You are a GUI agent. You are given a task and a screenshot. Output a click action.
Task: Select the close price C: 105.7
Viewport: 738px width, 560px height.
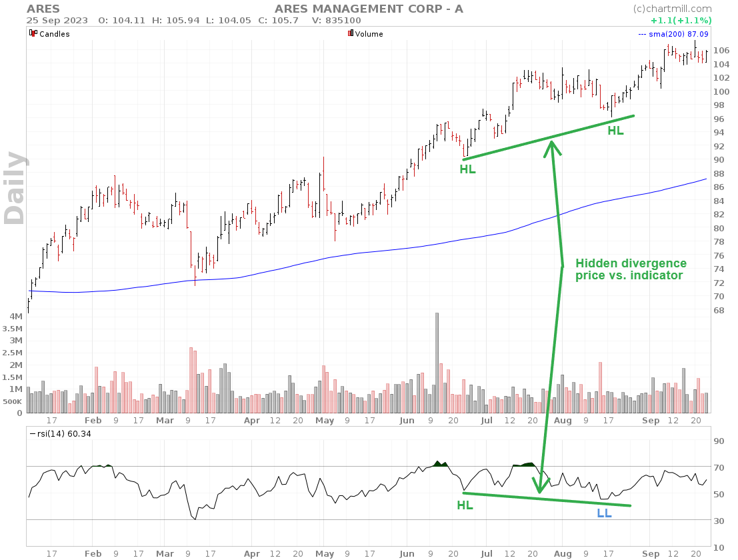(278, 21)
